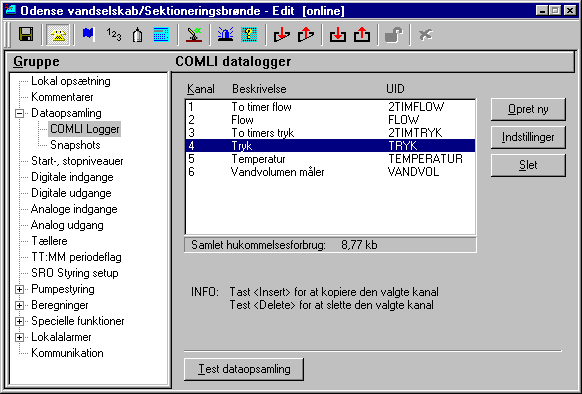
Task: Click the blue alarm siren icon
Action: point(225,35)
